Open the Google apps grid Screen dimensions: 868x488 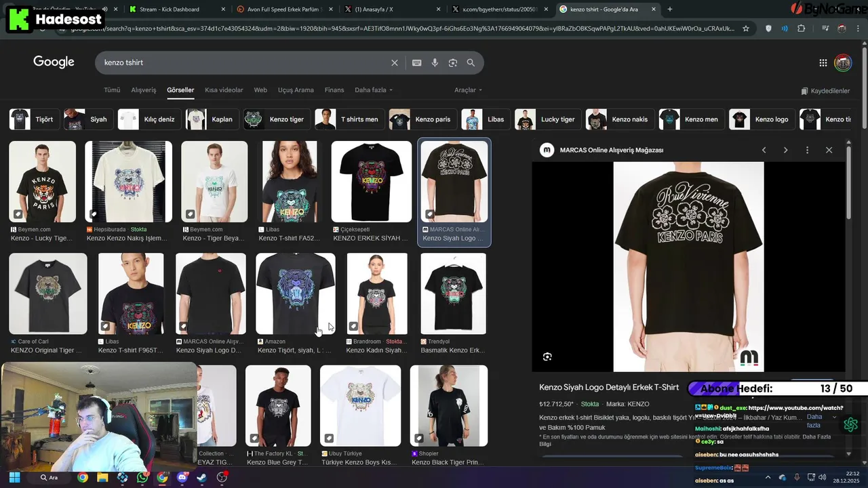823,62
